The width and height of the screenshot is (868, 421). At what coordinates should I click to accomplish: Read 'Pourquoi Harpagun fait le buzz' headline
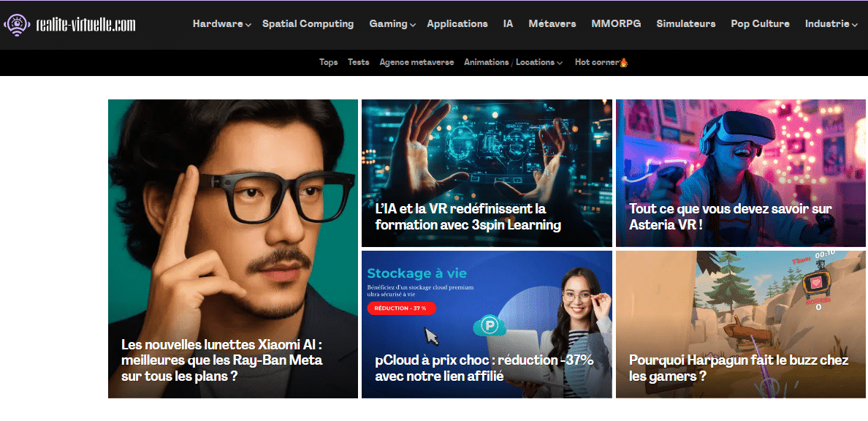[739, 368]
